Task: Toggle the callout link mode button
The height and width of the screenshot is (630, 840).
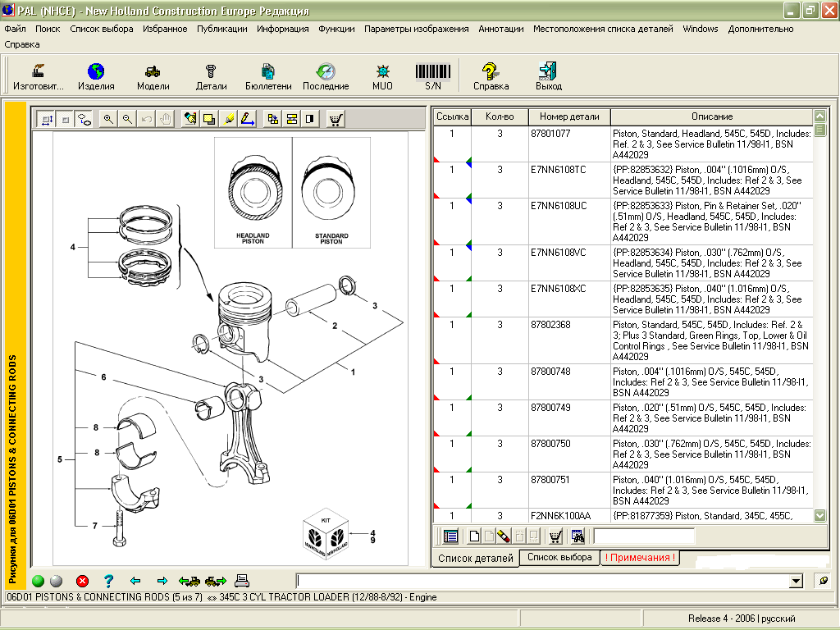Action: pos(84,120)
